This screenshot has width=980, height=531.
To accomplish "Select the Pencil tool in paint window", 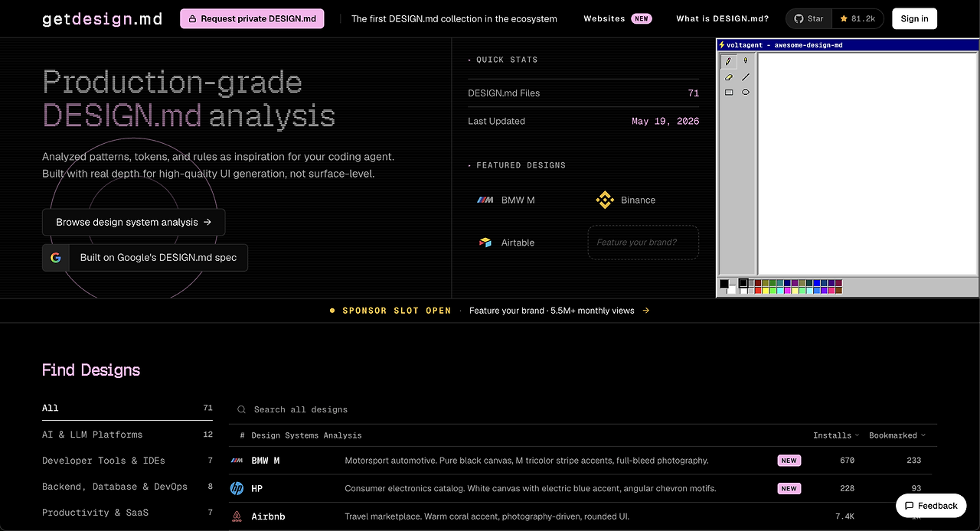I will point(729,61).
